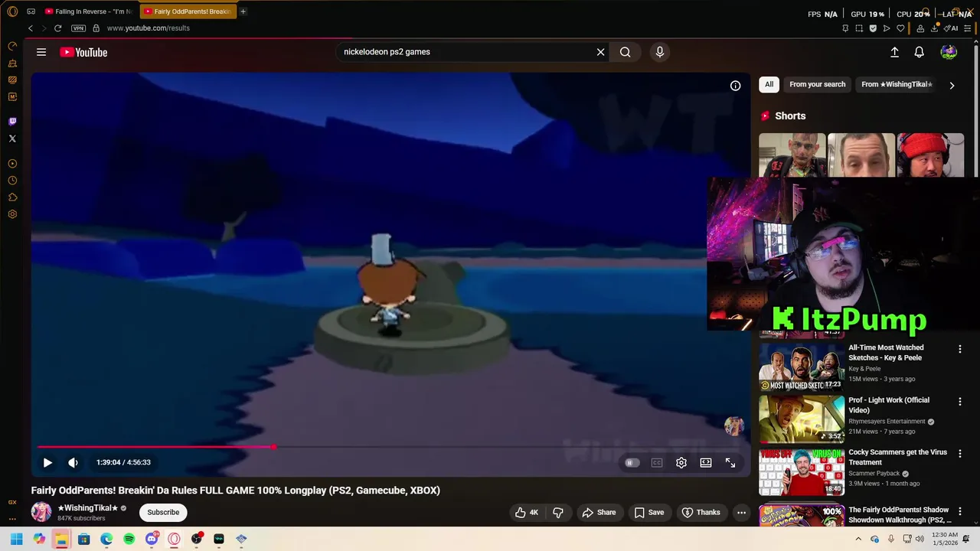The image size is (980, 551).
Task: Show more filter chips arrow
Action: click(x=952, y=85)
